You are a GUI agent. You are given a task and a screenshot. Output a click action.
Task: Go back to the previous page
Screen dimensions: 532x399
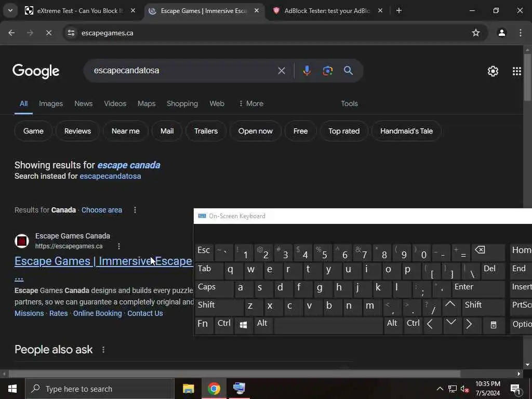11,33
